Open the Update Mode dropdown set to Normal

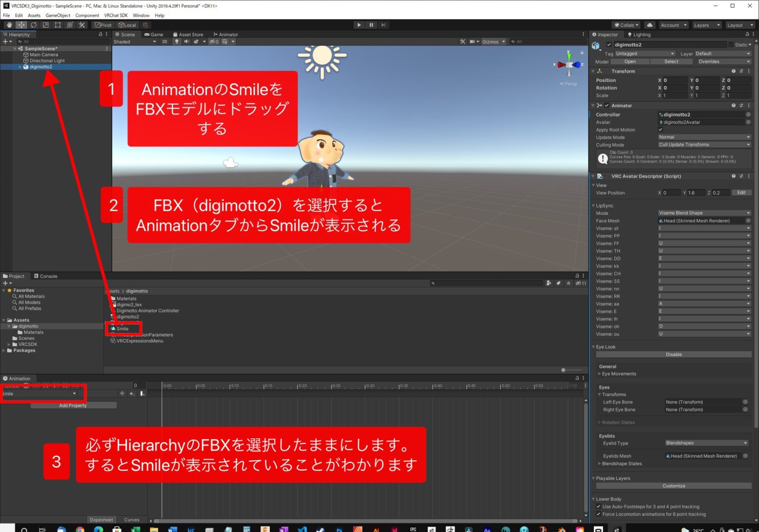(x=704, y=137)
